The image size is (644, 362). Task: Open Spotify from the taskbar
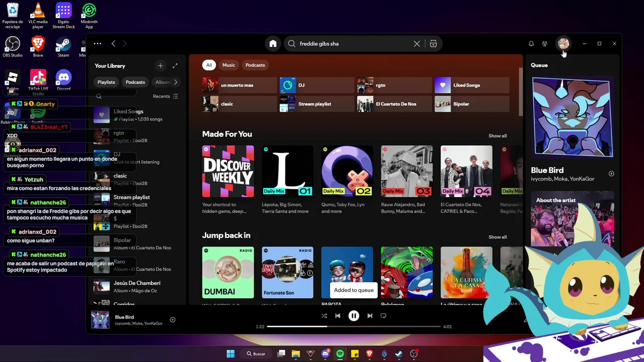tap(340, 353)
